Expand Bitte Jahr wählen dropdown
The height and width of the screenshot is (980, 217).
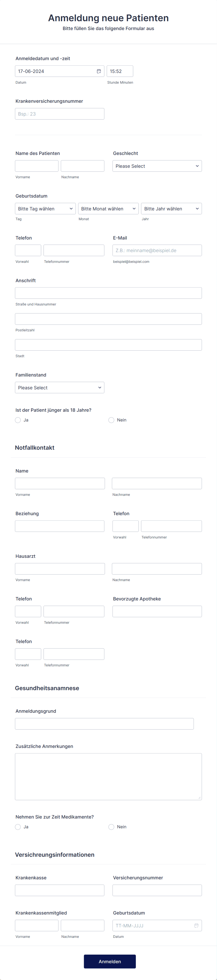[x=171, y=209]
